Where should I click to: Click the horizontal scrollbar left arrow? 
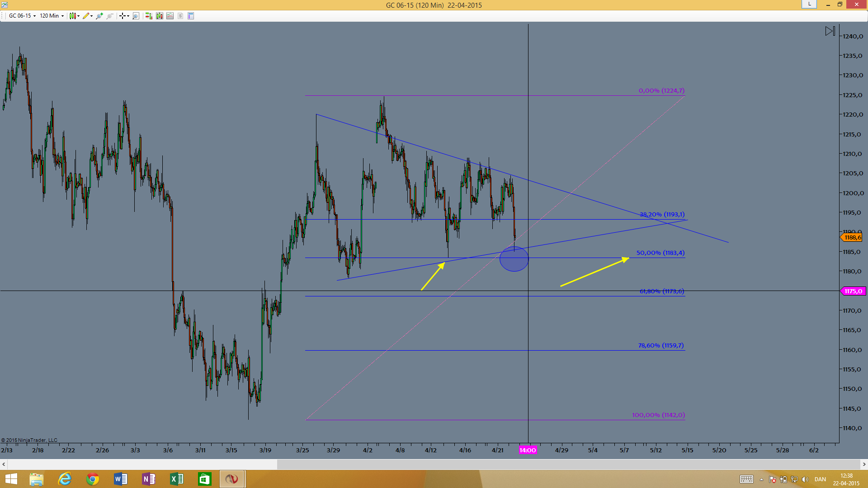4,464
